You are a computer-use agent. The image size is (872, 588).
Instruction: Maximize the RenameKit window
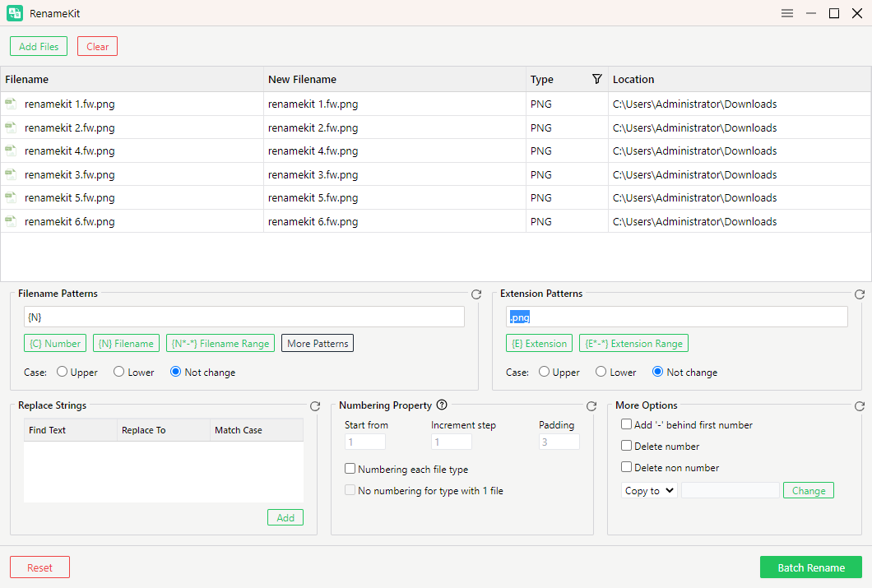click(x=834, y=13)
